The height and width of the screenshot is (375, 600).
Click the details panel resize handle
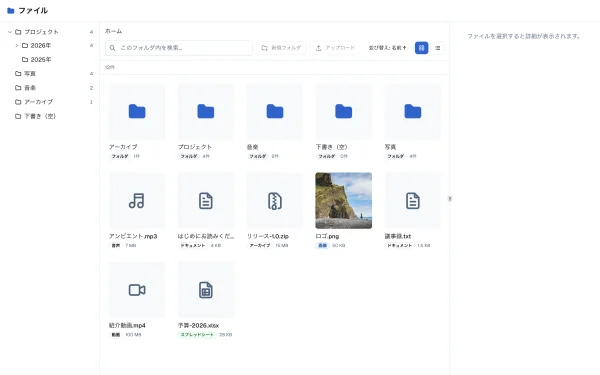coord(450,199)
